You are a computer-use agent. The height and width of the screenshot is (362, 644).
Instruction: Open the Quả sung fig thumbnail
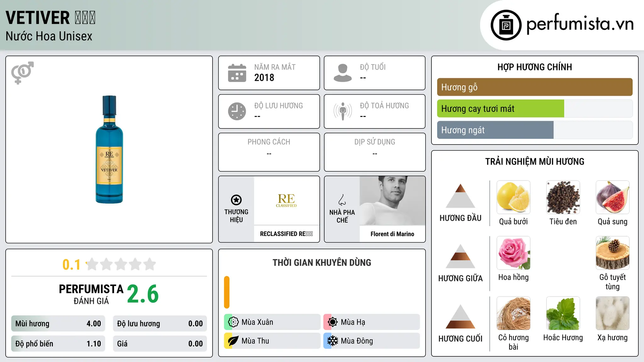point(613,197)
